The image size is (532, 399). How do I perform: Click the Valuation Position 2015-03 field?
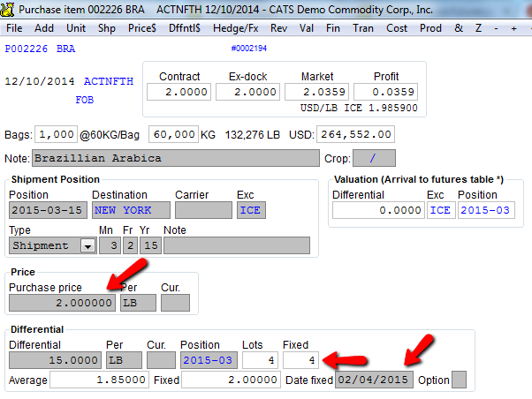[486, 210]
